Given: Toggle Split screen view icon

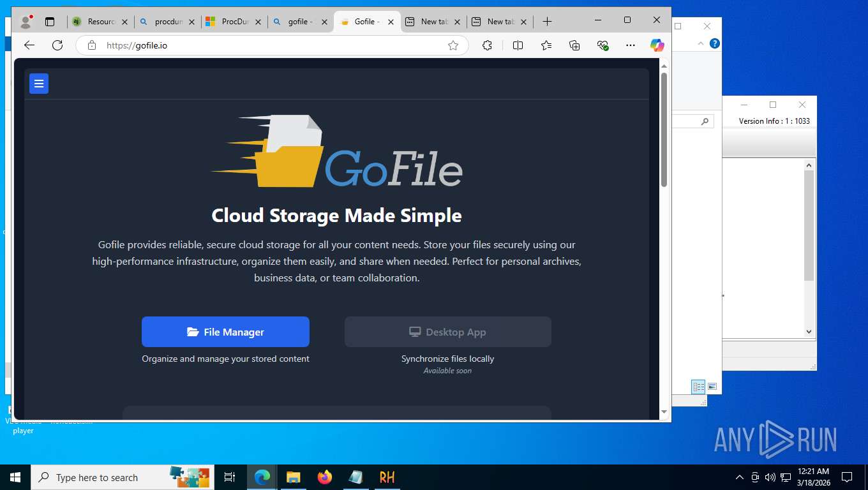Looking at the screenshot, I should pyautogui.click(x=518, y=45).
